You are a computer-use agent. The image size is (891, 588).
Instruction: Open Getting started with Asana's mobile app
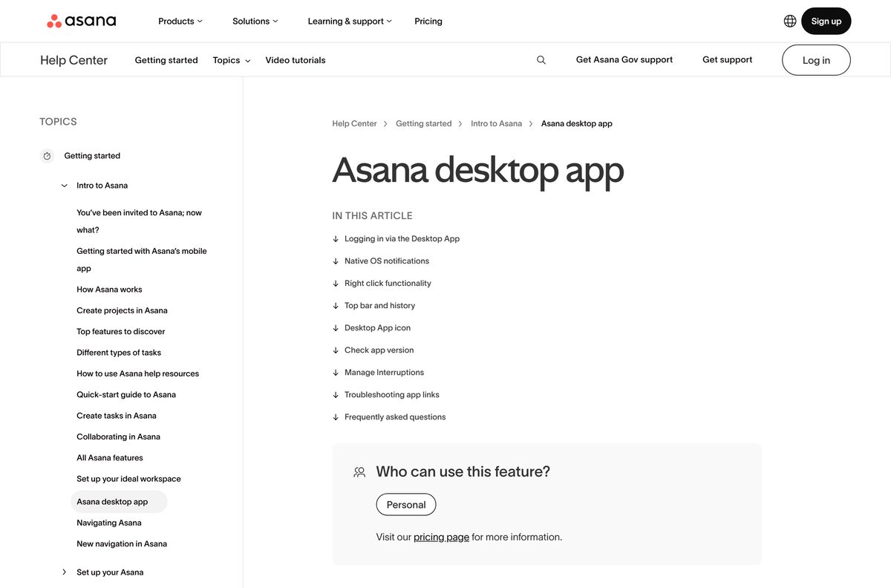tap(142, 260)
